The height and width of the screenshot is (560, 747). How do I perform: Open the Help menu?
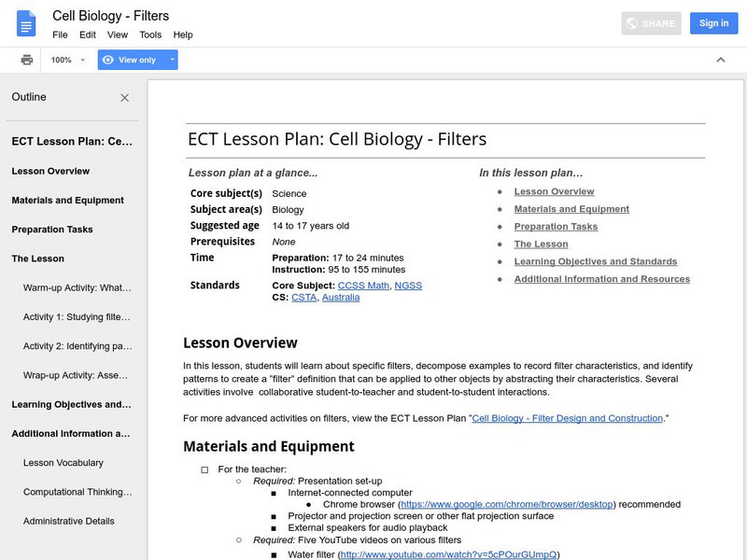[x=183, y=35]
